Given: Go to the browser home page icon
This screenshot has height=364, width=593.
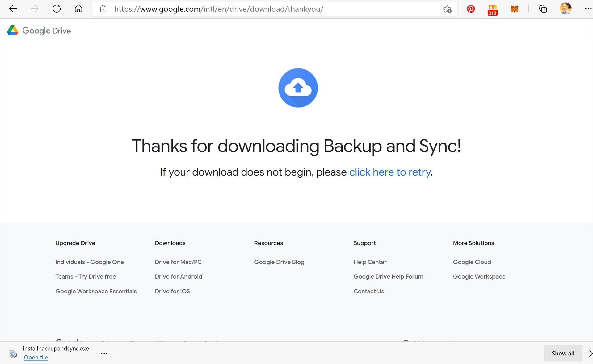Looking at the screenshot, I should (78, 9).
